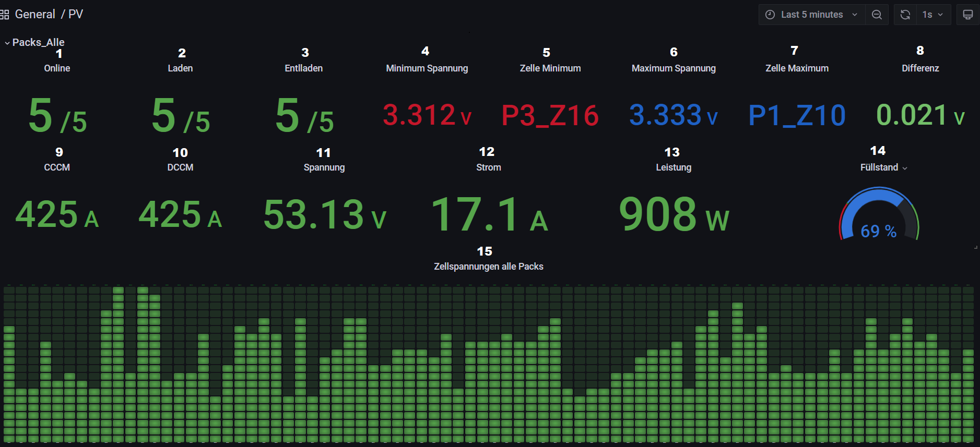
Task: Click the resize handle of Füllstand panel
Action: pos(976,247)
